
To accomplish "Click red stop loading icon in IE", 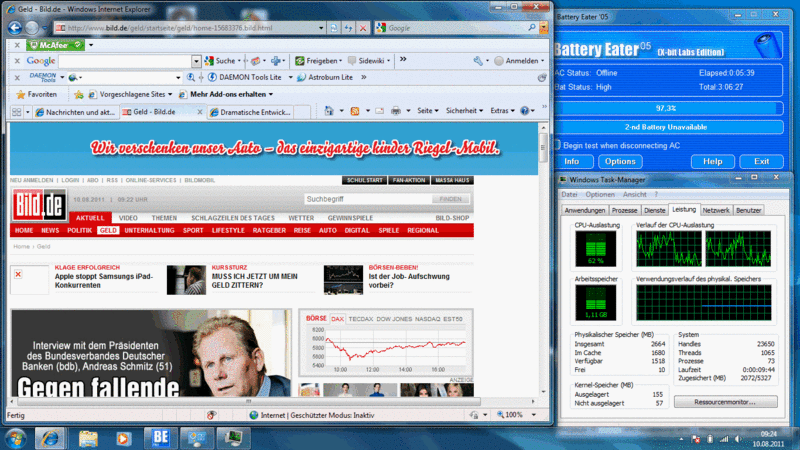I will click(363, 28).
